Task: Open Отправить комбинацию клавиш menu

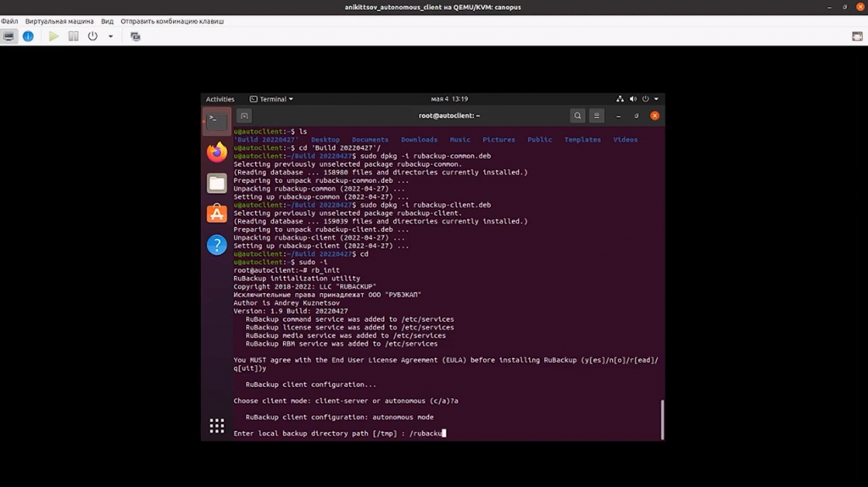Action: [172, 21]
